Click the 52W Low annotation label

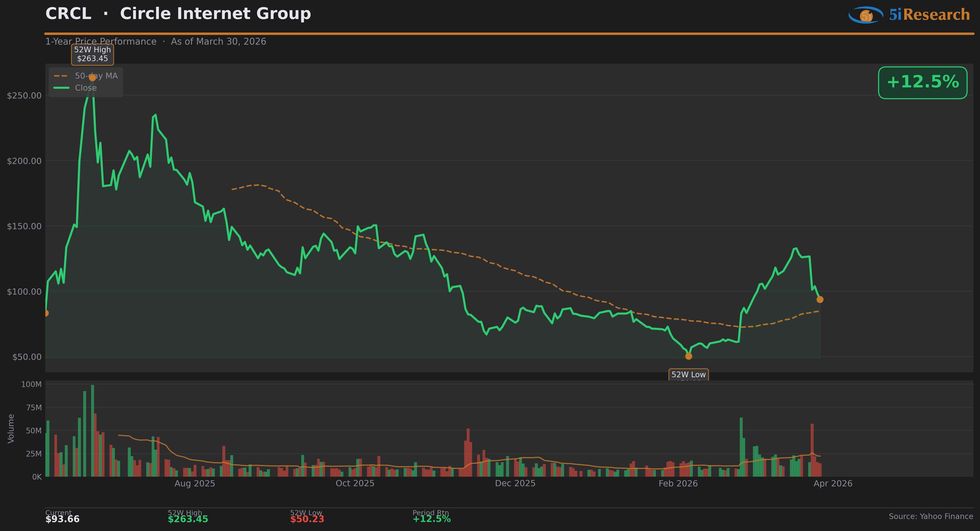[688, 375]
